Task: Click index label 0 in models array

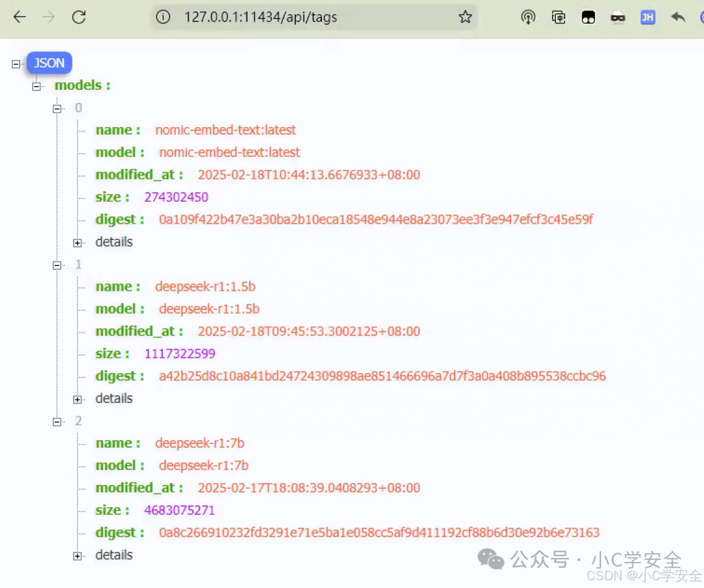Action: (79, 108)
